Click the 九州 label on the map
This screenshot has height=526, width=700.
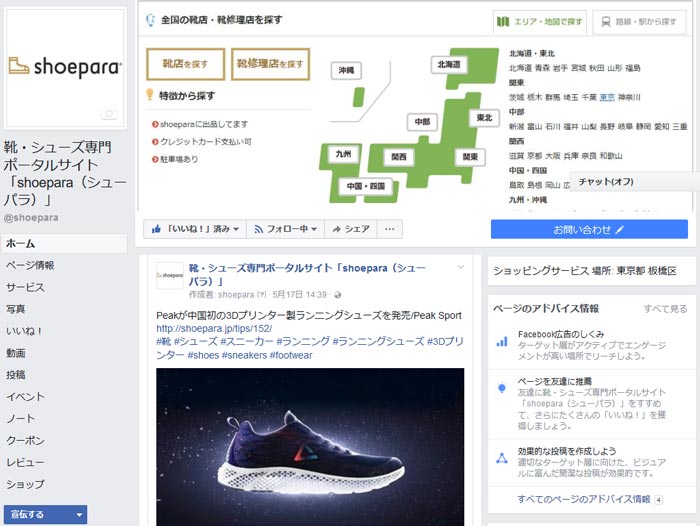point(343,154)
